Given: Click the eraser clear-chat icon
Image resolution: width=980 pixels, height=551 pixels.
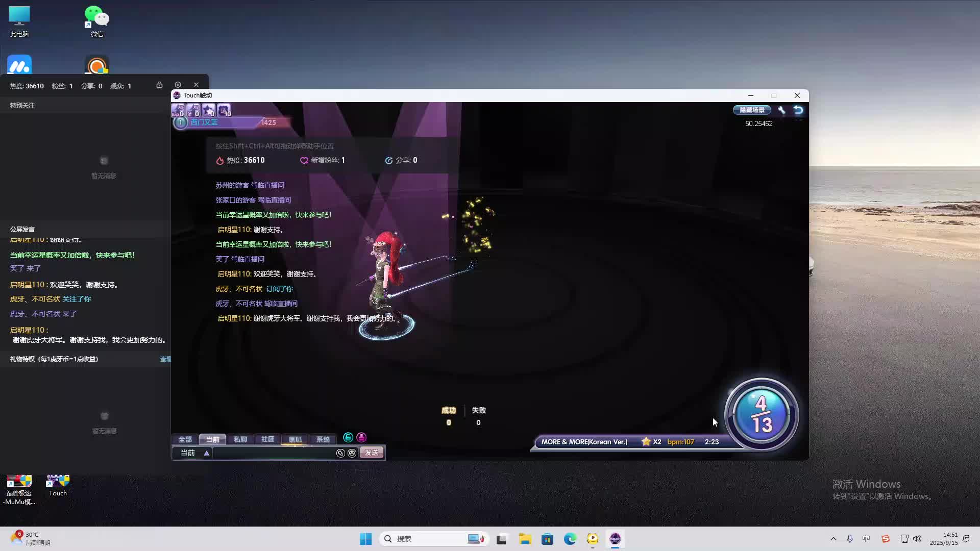Looking at the screenshot, I should (x=340, y=453).
